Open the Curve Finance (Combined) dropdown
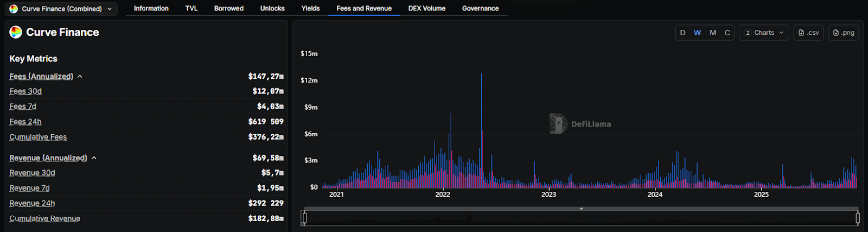The height and width of the screenshot is (232, 868). tap(61, 9)
